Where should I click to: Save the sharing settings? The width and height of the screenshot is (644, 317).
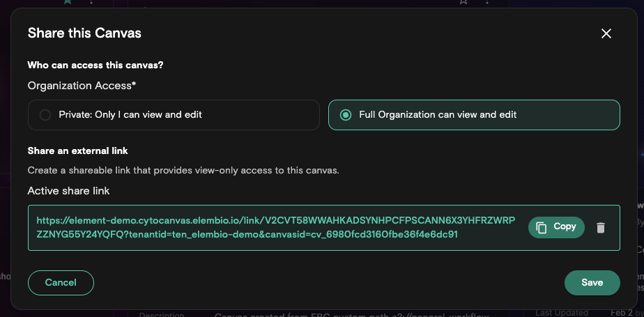pos(592,282)
